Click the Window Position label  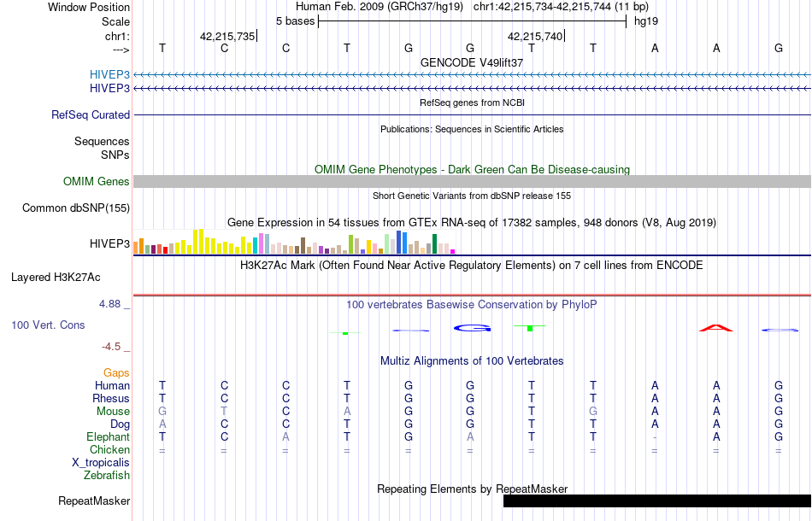click(x=89, y=7)
